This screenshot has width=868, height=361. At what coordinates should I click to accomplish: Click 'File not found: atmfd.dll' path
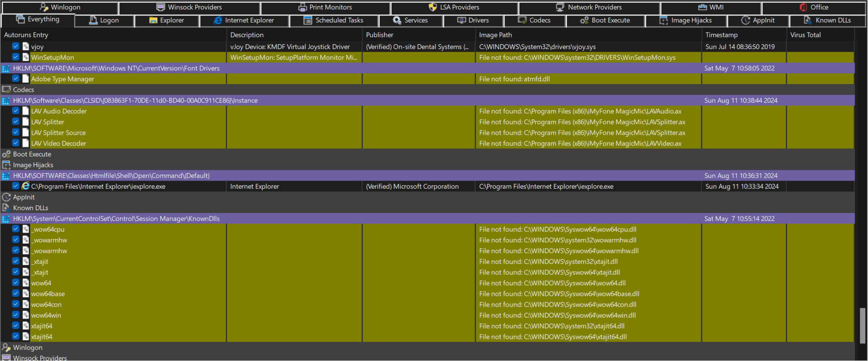(515, 79)
